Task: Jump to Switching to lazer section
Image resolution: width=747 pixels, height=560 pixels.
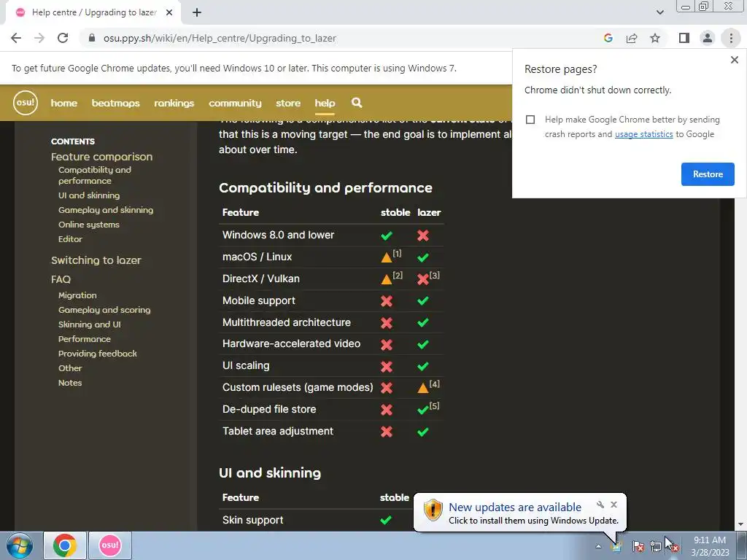Action: [96, 260]
